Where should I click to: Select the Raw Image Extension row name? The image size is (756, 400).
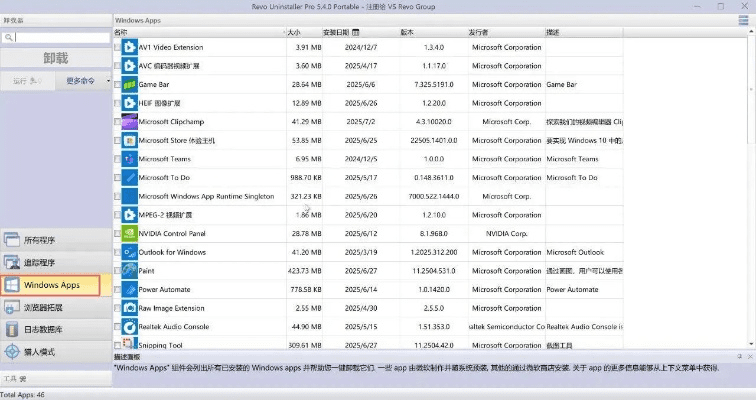[171, 308]
